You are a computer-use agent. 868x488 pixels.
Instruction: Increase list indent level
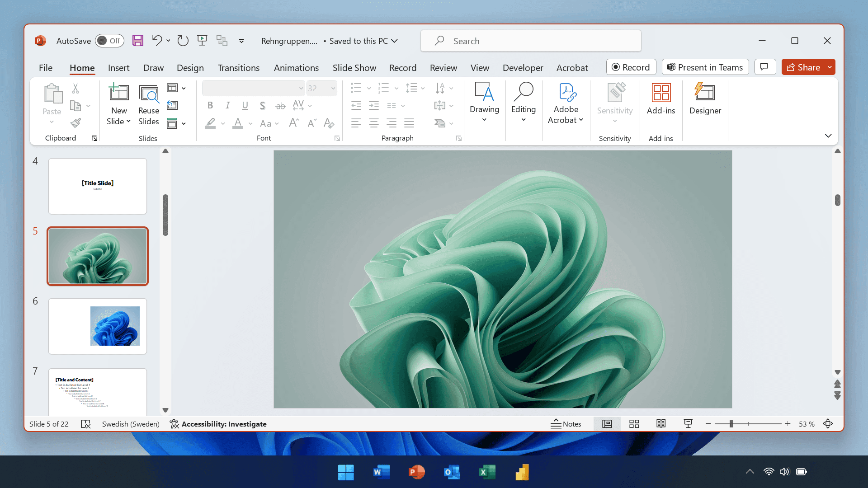tap(374, 106)
